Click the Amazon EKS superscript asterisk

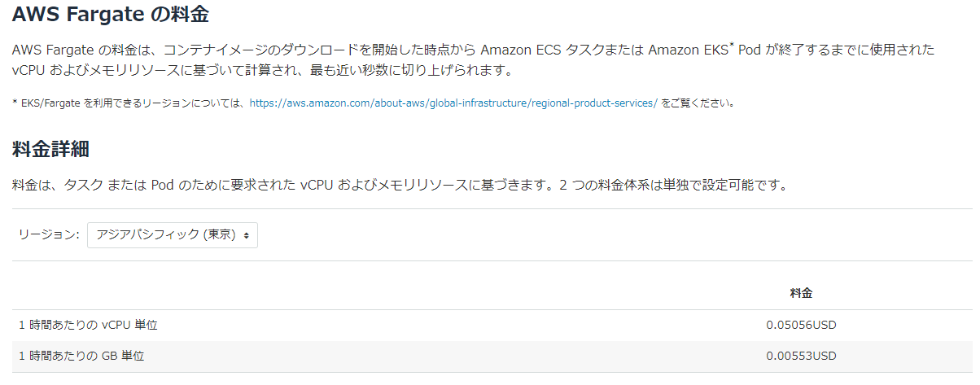coord(732,46)
